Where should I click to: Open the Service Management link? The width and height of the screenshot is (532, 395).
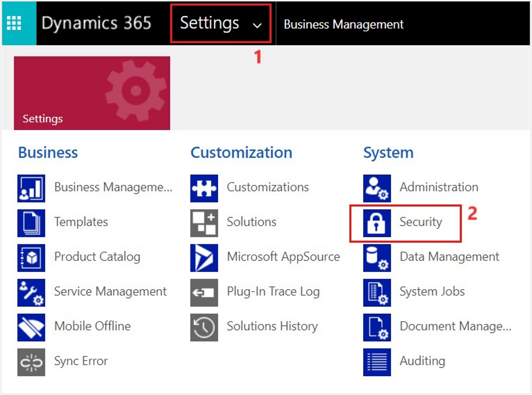(x=110, y=292)
